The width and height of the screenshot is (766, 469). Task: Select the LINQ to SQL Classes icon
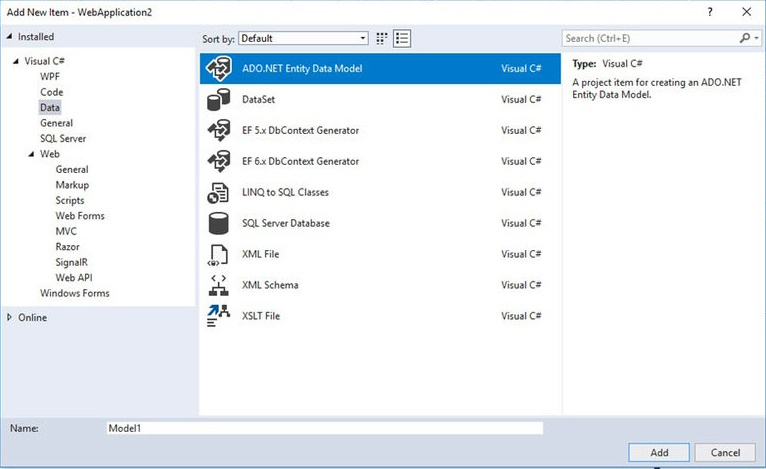pyautogui.click(x=218, y=193)
